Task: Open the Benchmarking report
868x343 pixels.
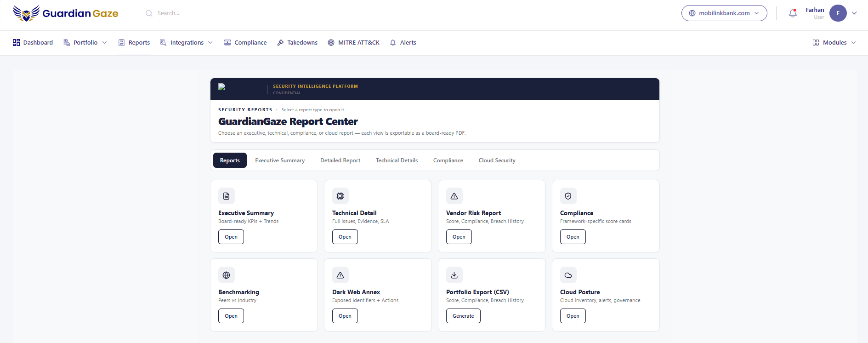Action: click(x=231, y=316)
